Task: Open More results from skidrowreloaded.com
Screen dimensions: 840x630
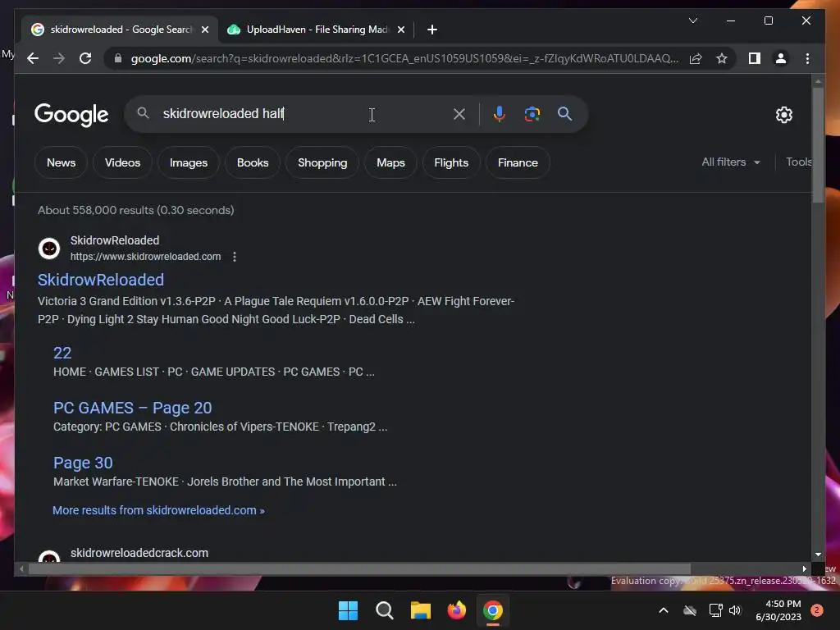Action: click(x=158, y=510)
